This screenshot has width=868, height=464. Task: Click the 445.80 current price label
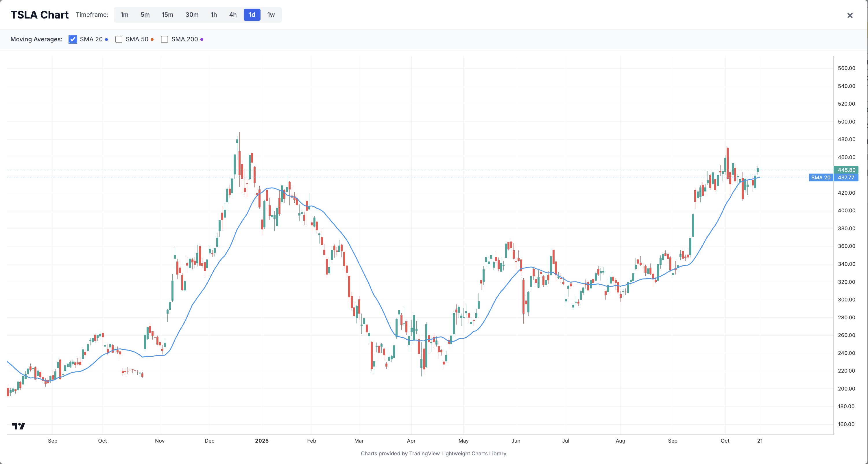pos(846,170)
